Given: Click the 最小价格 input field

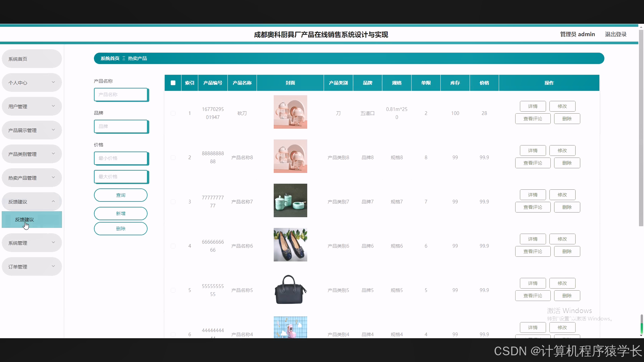Looking at the screenshot, I should click(121, 158).
